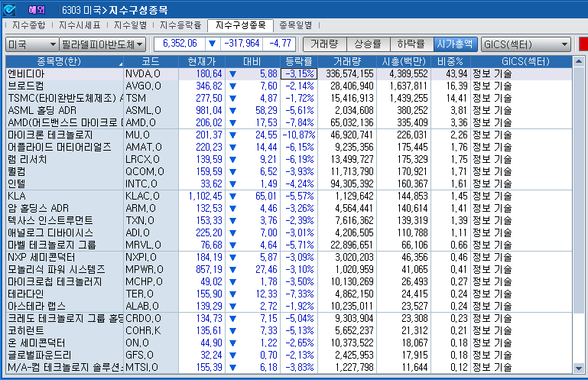Screen dimensions: 588x380
Task: Select the 코히런트 stock name
Action: tap(26, 331)
